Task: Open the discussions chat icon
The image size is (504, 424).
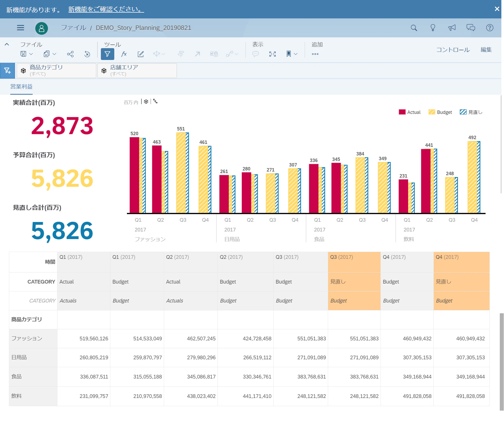Action: [471, 28]
